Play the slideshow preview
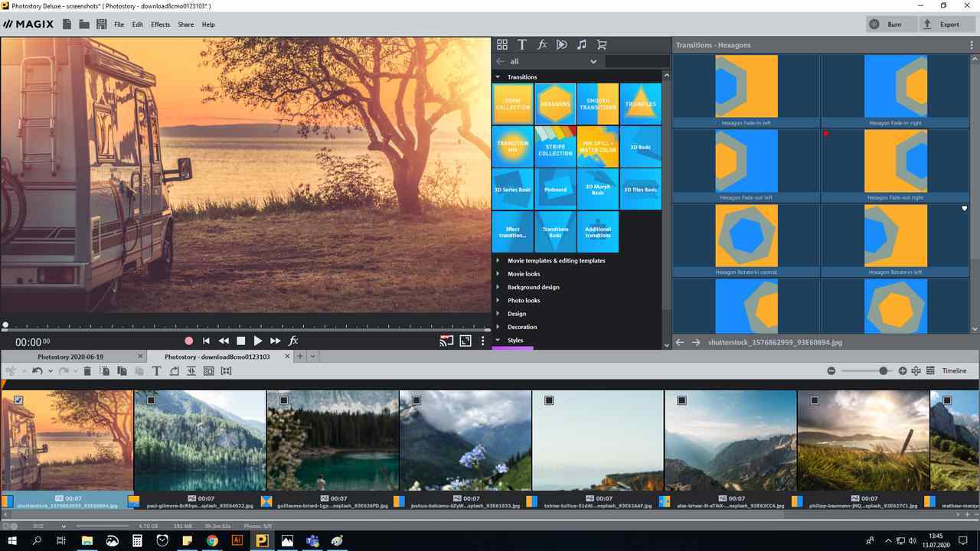 click(x=258, y=341)
